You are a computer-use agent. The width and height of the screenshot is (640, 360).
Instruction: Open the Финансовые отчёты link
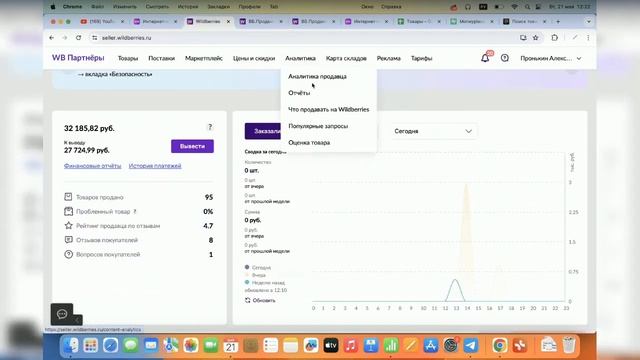pyautogui.click(x=93, y=166)
